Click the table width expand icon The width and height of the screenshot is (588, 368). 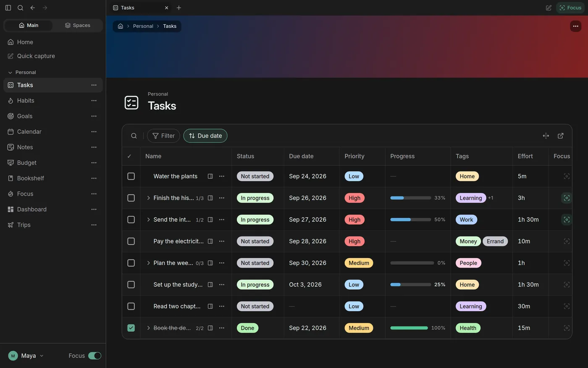pyautogui.click(x=546, y=136)
